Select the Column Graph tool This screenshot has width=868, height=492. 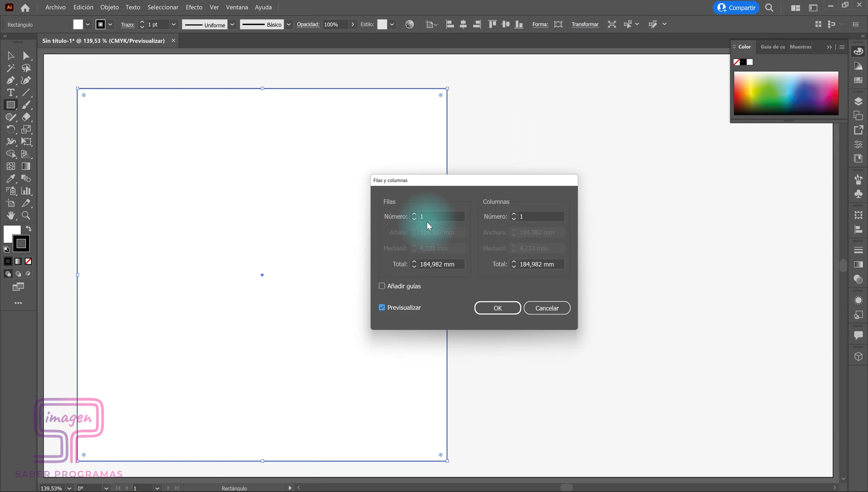click(x=26, y=191)
